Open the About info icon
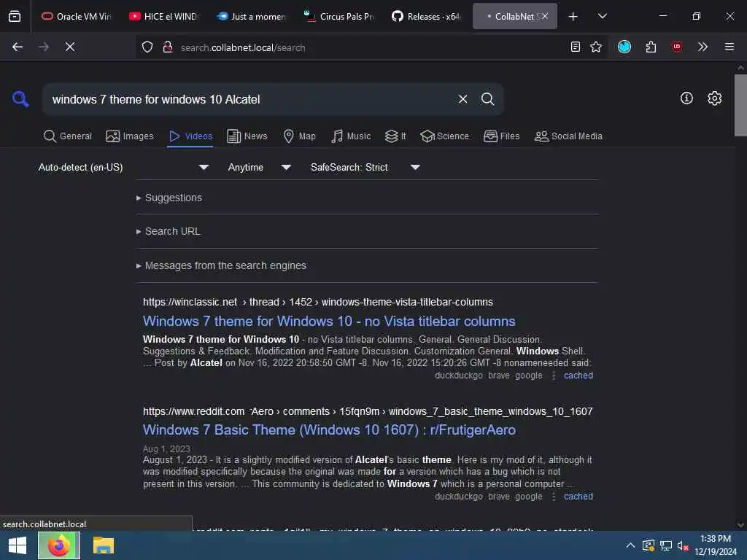 pos(686,98)
